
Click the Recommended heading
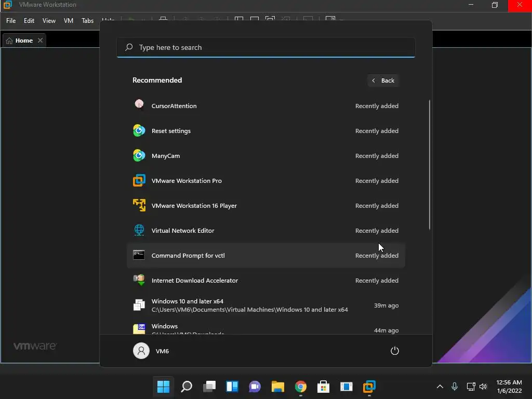pyautogui.click(x=157, y=80)
